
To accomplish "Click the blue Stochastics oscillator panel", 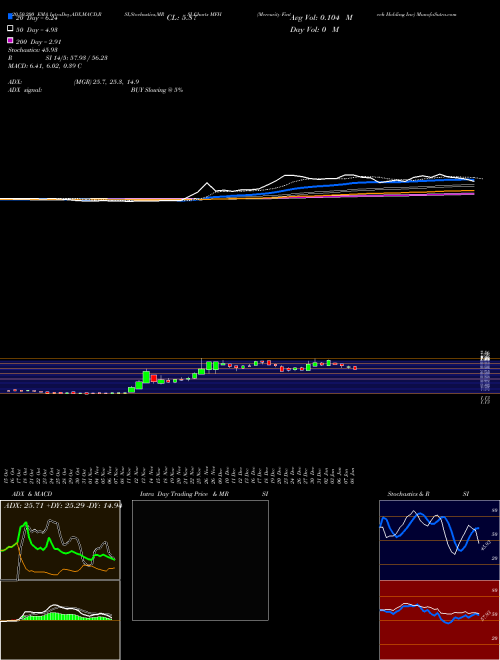I will [439, 540].
